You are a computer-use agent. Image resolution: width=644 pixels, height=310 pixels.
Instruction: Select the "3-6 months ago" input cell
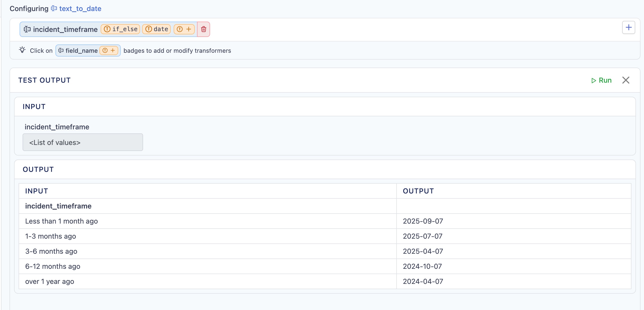(51, 251)
